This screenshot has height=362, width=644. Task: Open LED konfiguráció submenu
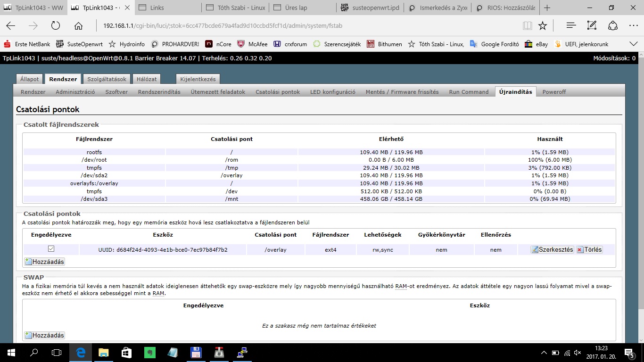[x=333, y=92]
